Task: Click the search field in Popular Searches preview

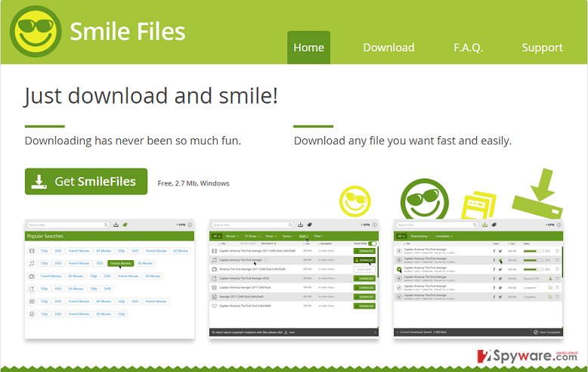Action: click(x=68, y=225)
